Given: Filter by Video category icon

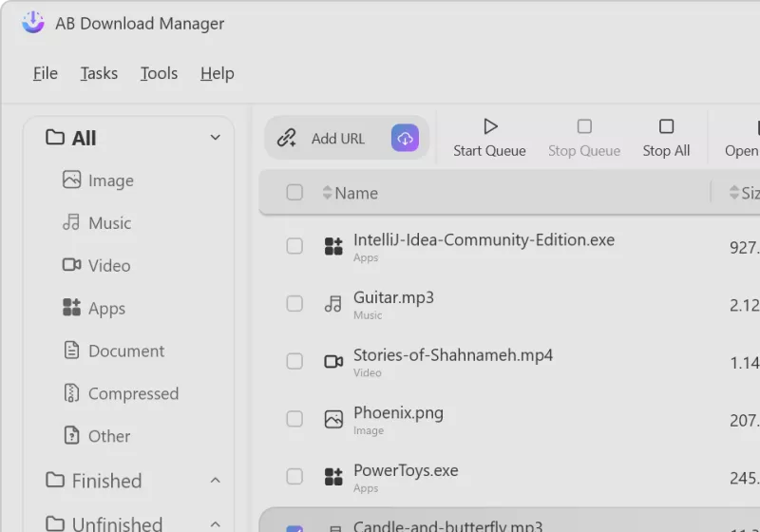Looking at the screenshot, I should (x=72, y=265).
